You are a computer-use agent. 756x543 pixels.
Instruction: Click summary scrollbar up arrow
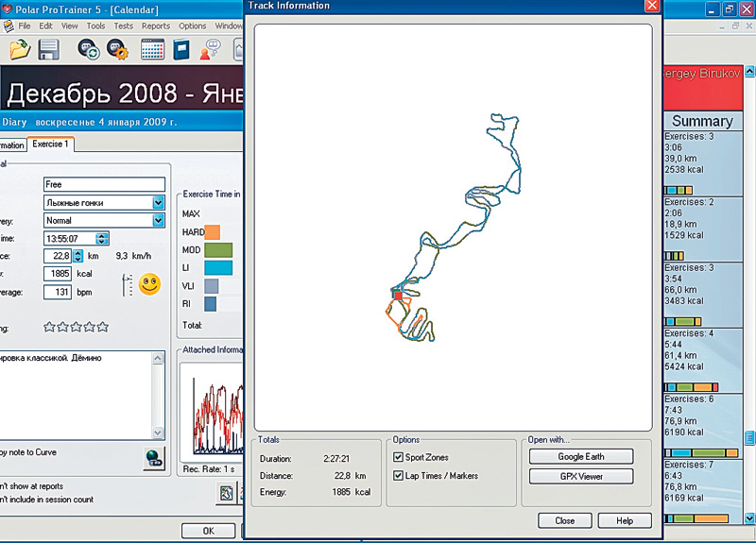(x=749, y=72)
